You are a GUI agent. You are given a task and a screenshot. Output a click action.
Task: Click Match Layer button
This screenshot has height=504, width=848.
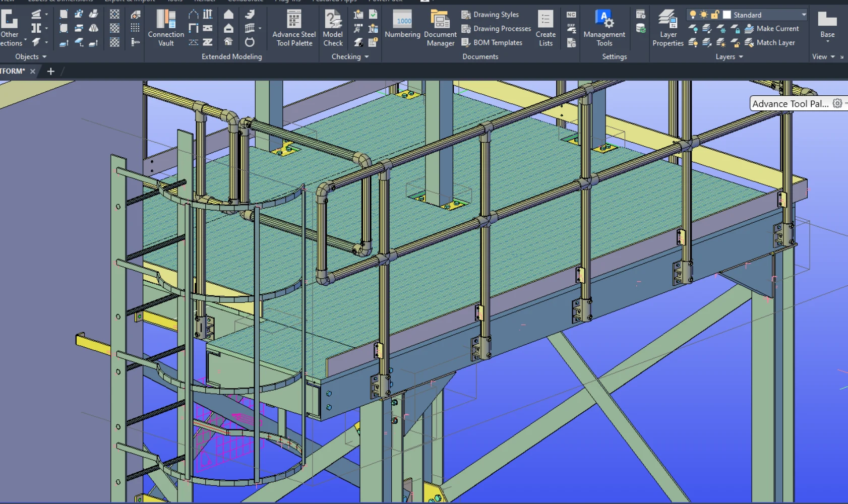[x=770, y=43]
